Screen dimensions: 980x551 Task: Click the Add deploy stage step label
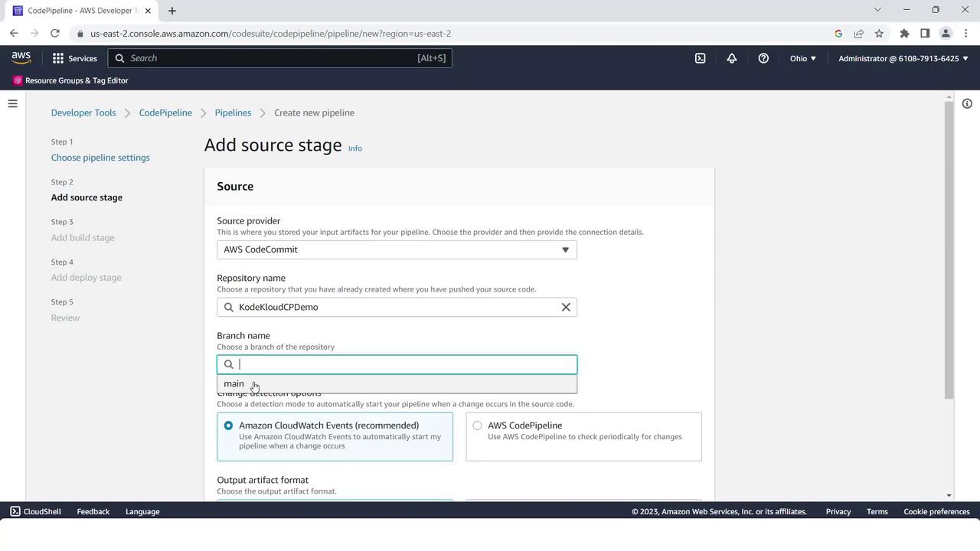86,278
